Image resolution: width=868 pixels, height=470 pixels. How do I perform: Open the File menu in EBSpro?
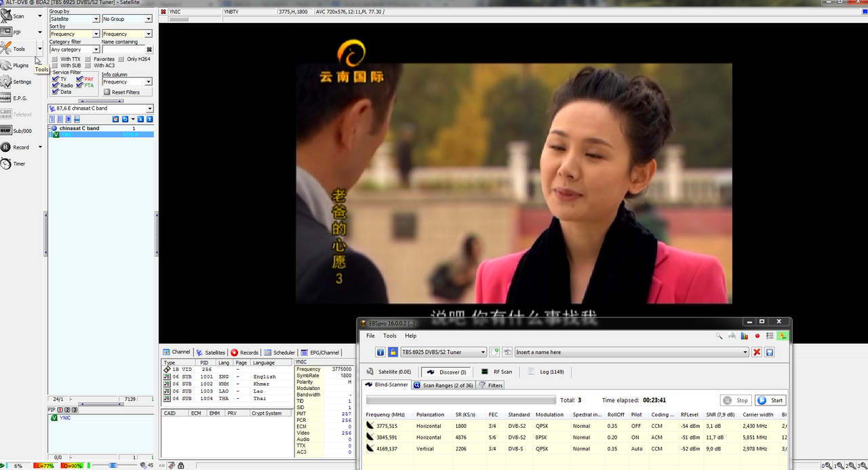370,336
